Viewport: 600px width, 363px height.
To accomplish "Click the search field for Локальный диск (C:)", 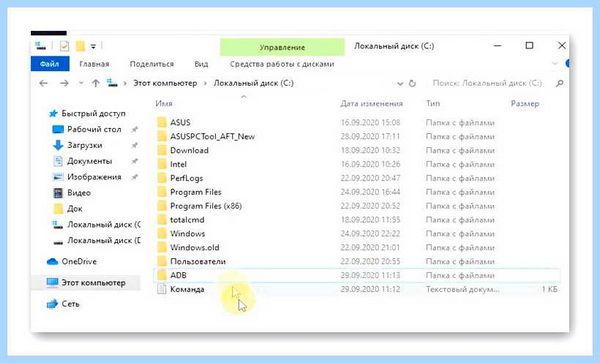I will click(488, 83).
